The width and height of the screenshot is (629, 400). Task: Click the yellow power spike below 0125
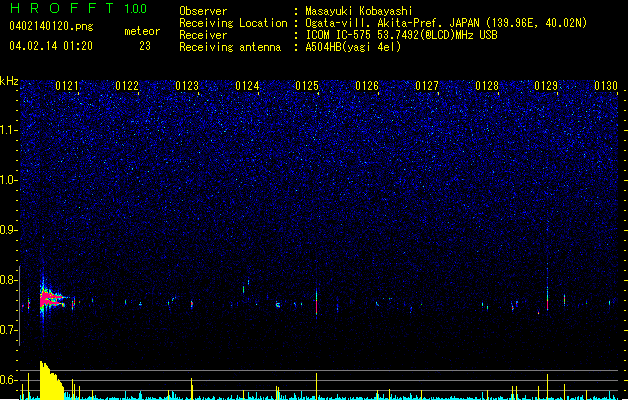coord(317,386)
